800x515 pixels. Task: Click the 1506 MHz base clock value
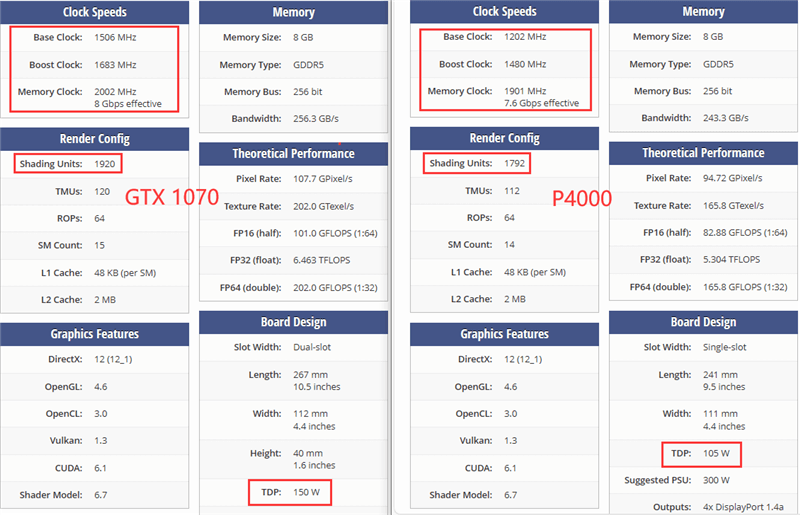pyautogui.click(x=115, y=37)
